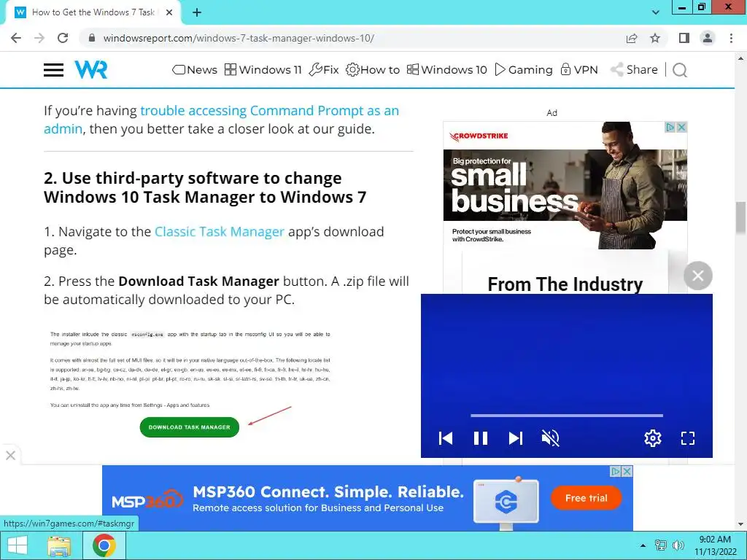Pause the floating video

[x=481, y=438]
